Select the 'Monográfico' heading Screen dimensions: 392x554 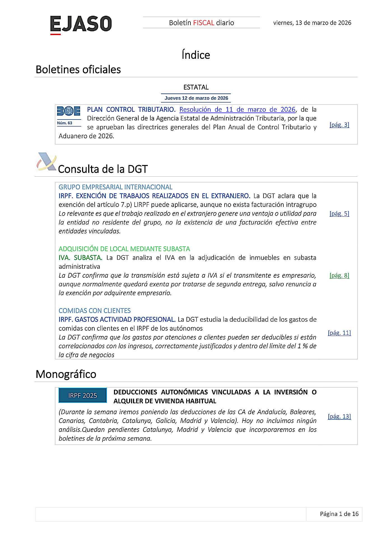[66, 374]
